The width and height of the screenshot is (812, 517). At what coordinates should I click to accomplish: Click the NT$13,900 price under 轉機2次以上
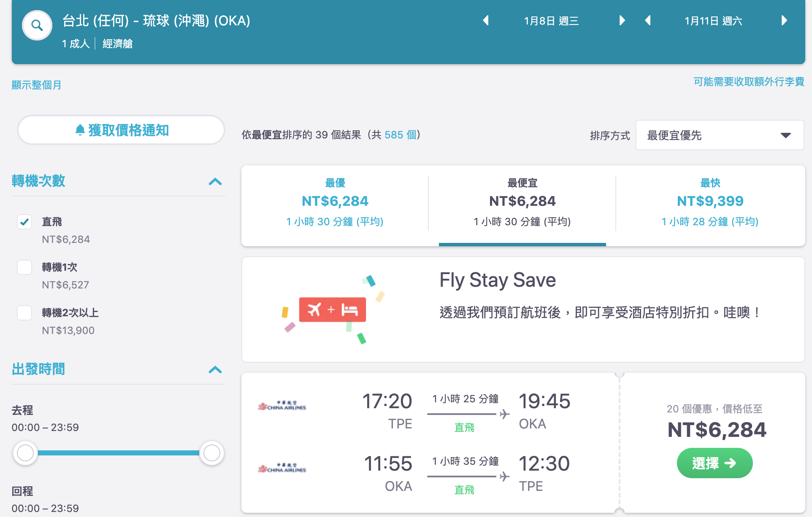pos(68,330)
